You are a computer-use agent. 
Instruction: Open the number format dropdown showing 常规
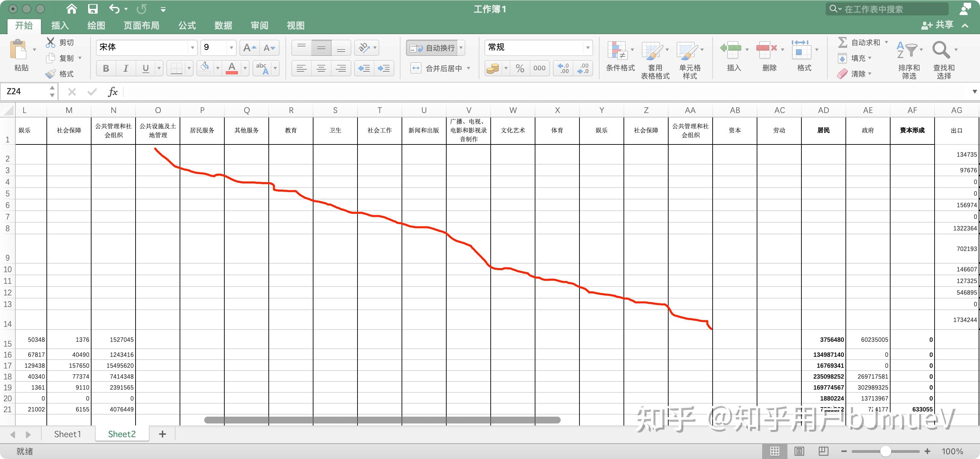[x=588, y=47]
